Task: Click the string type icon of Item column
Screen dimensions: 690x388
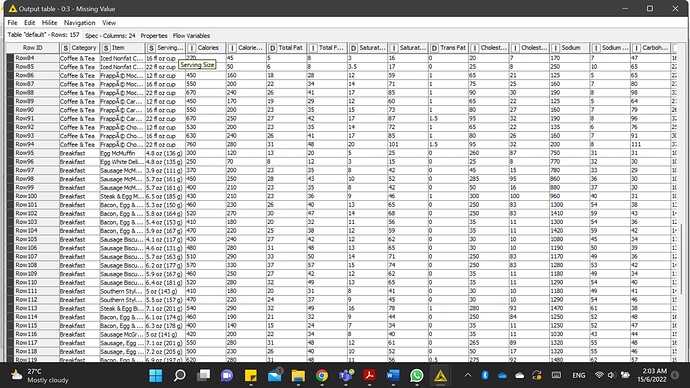Action: tap(106, 48)
